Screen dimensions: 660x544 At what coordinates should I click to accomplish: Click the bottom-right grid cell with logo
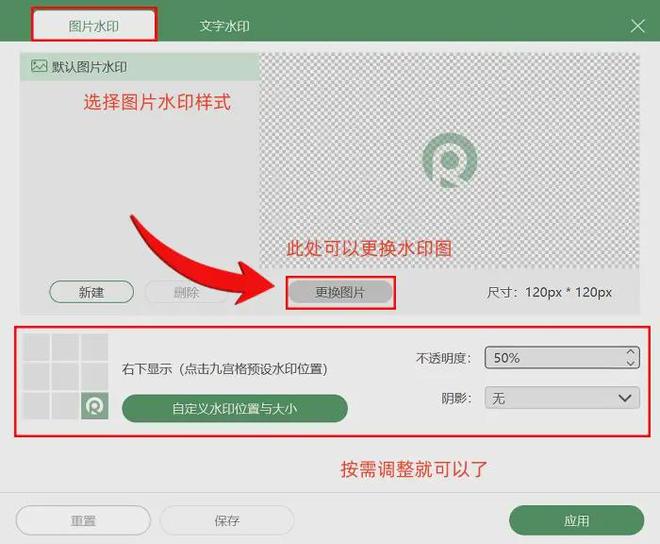95,407
